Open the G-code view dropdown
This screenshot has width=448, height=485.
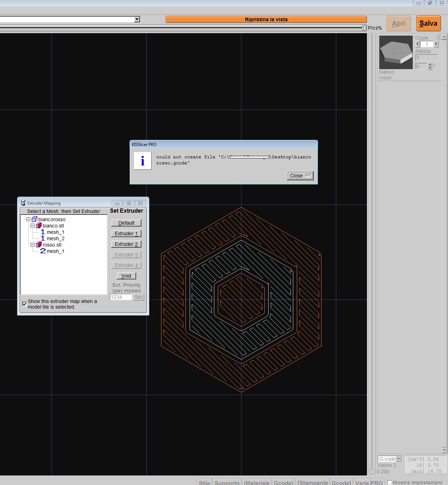click(x=399, y=459)
